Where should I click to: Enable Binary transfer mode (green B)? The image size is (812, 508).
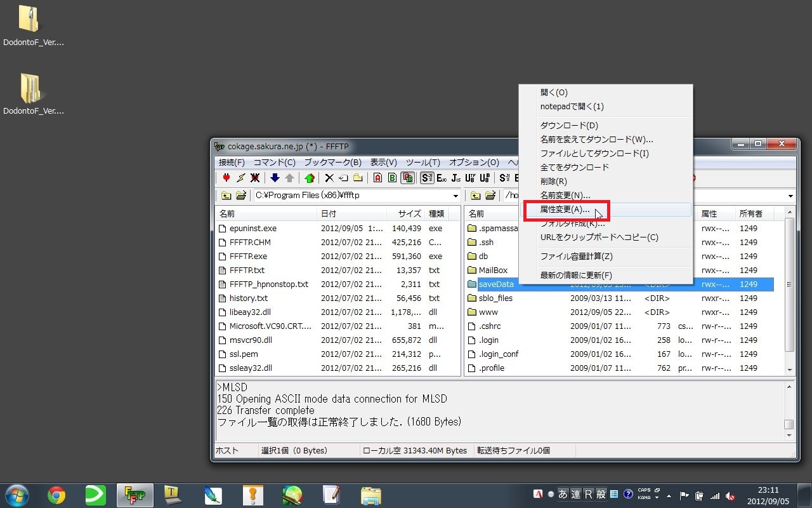click(392, 178)
